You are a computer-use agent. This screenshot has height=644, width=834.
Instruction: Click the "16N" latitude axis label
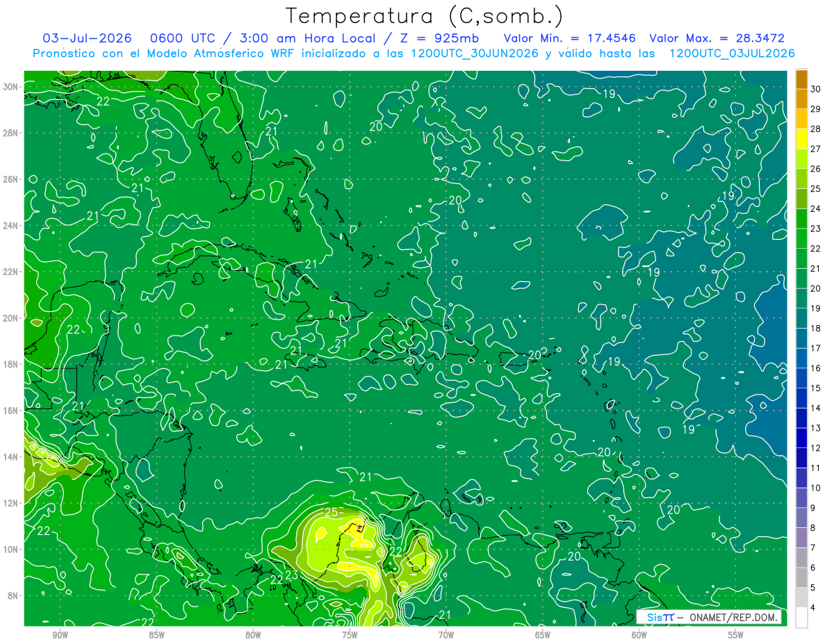pos(12,411)
